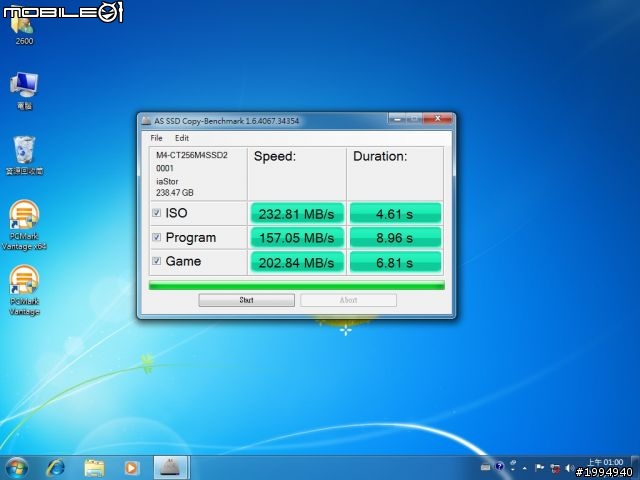Close the AS SSD Copy-Benchmark window
This screenshot has height=480, width=640.
click(438, 119)
